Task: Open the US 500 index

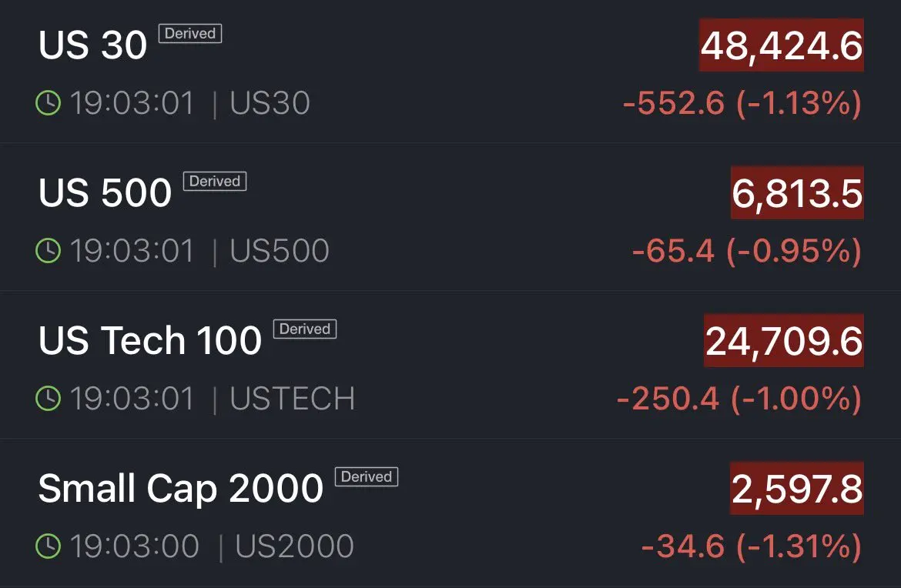Action: 105,193
